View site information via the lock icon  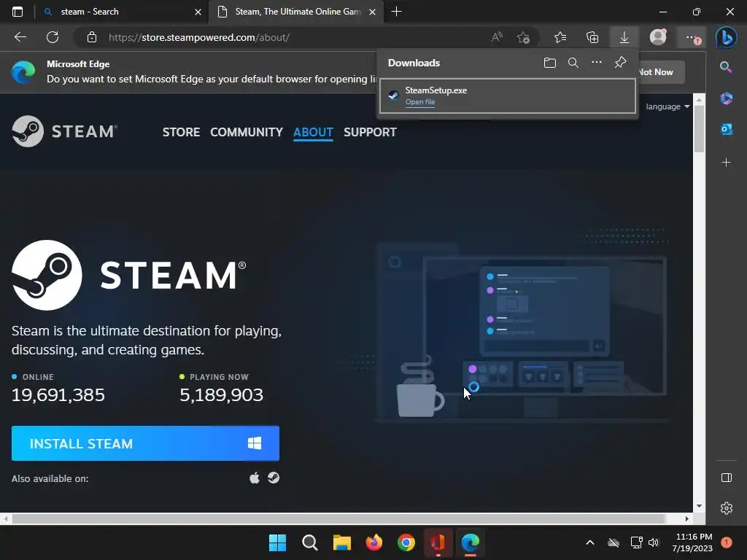coord(92,37)
